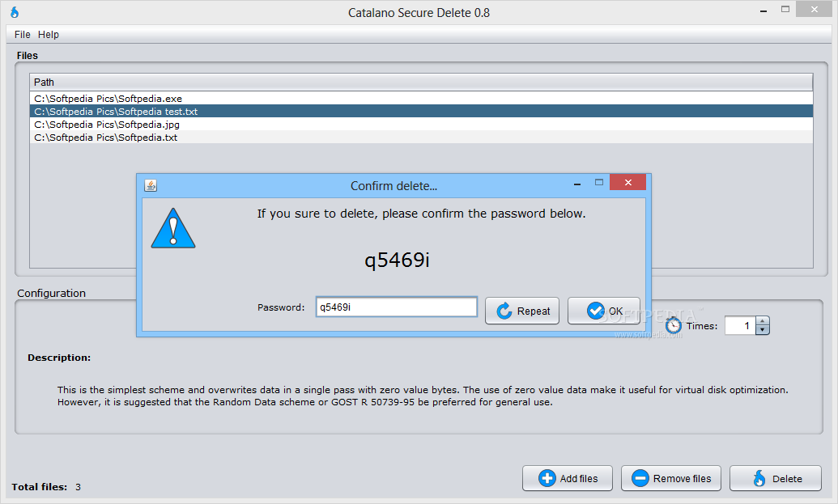This screenshot has height=504, width=838.
Task: Click the Remove files button
Action: pos(671,478)
